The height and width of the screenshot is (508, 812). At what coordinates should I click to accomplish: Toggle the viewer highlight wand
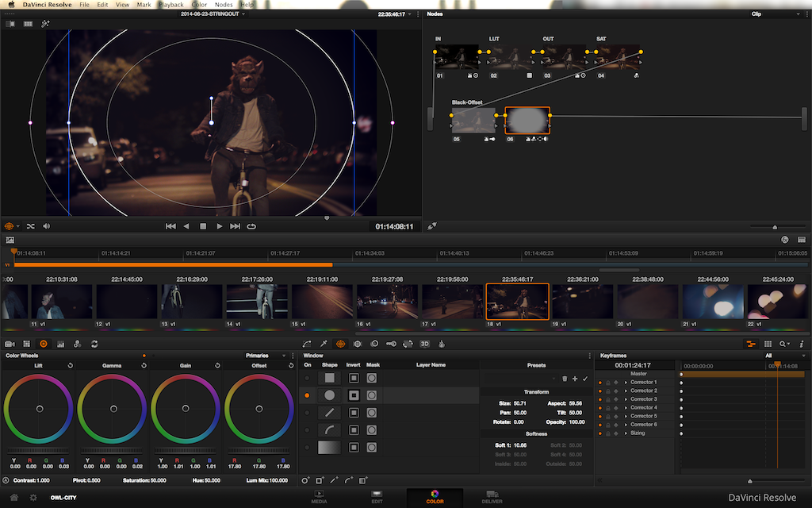45,24
